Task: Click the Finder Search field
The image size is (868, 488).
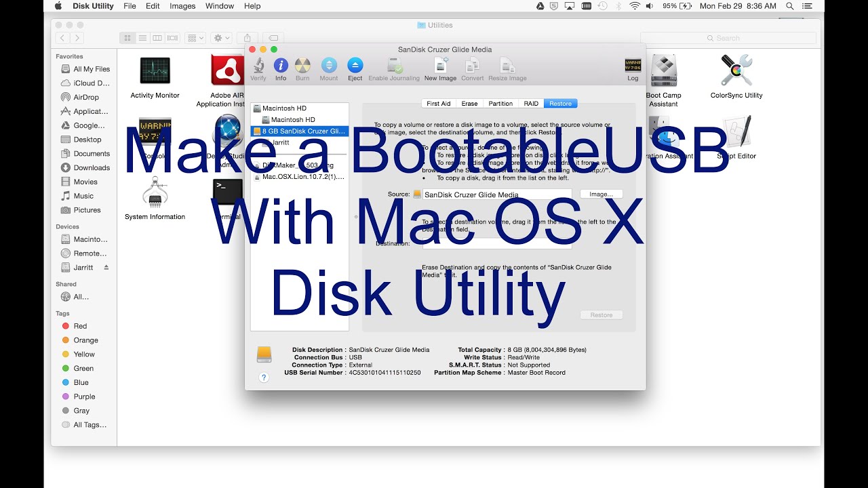Action: (728, 38)
